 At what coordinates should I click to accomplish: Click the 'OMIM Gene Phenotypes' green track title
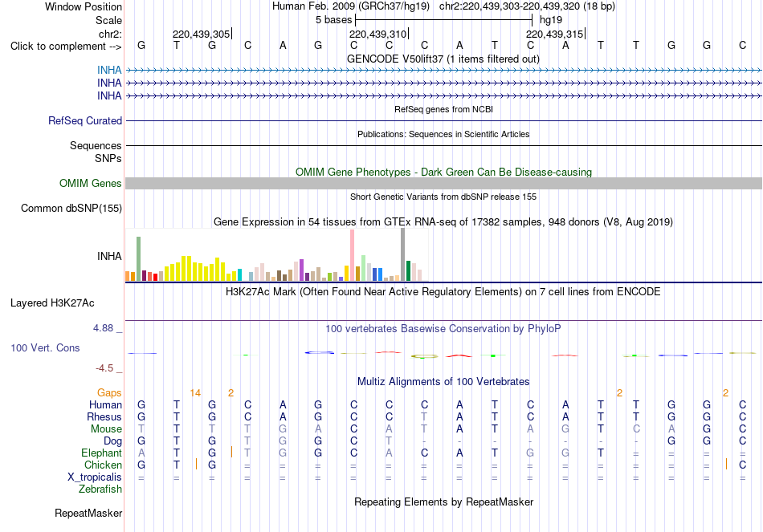click(x=444, y=173)
